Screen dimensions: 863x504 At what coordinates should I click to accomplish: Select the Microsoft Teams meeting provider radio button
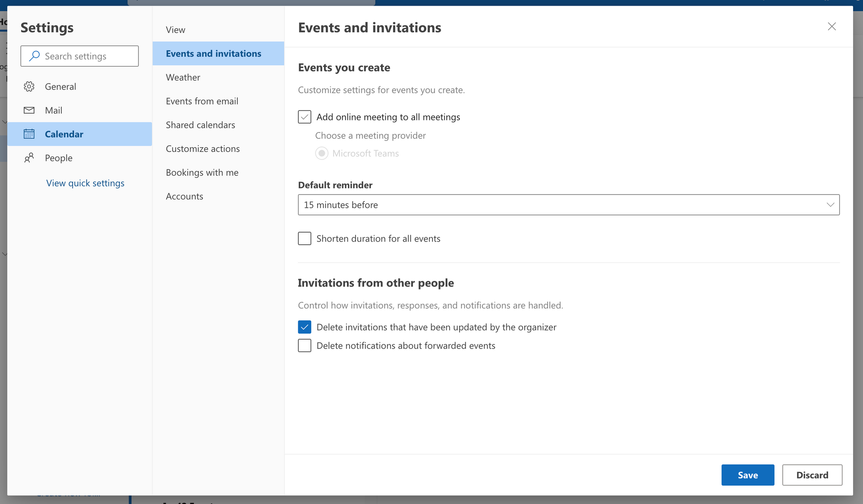(x=321, y=153)
